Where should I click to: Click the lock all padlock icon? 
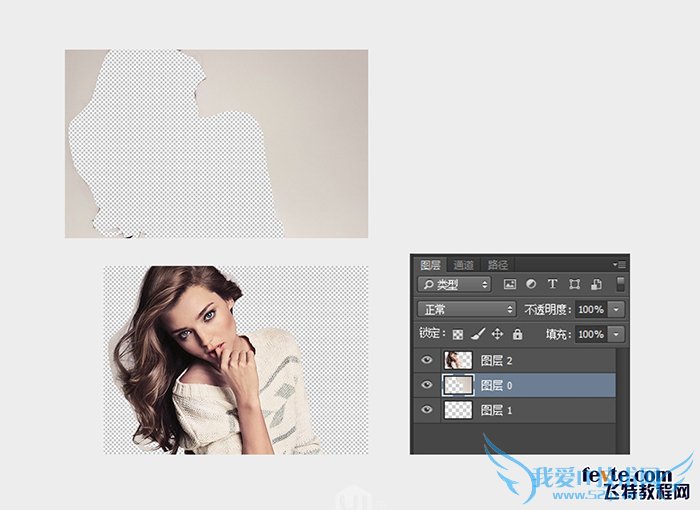[517, 334]
